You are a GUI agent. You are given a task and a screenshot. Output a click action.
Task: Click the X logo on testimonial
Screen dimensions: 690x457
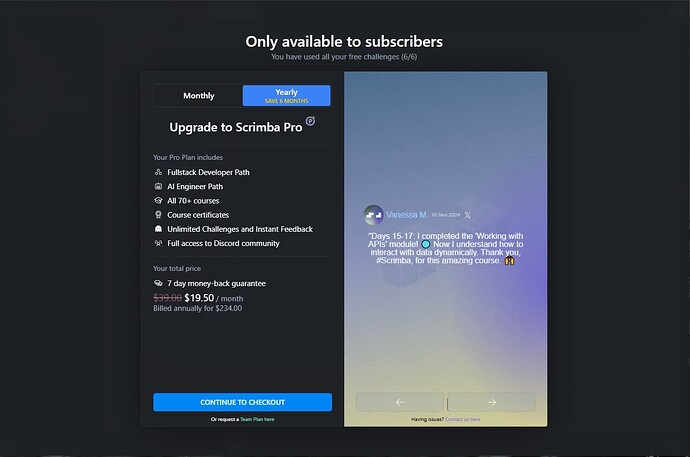click(x=467, y=215)
